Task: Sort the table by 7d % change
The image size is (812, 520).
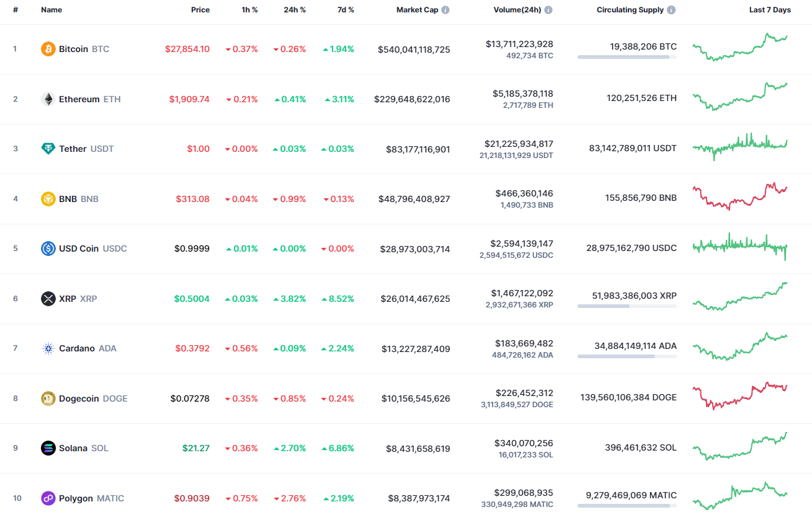Action: click(346, 9)
